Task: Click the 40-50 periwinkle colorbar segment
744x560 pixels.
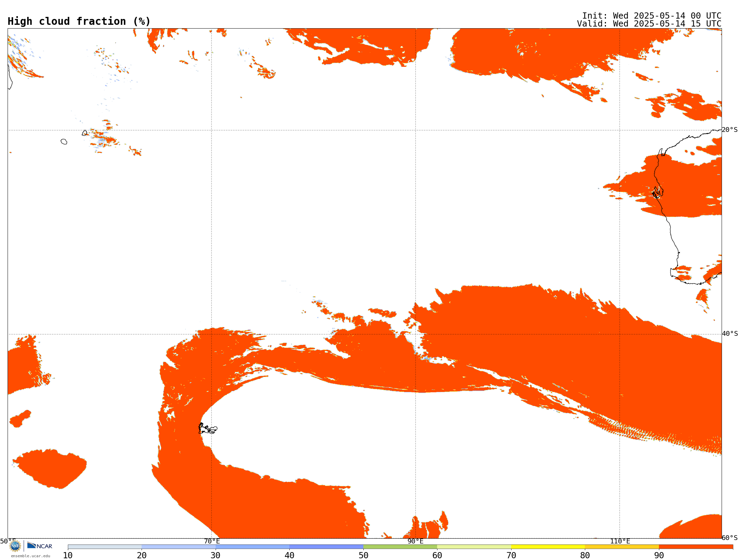Action: pos(326,547)
